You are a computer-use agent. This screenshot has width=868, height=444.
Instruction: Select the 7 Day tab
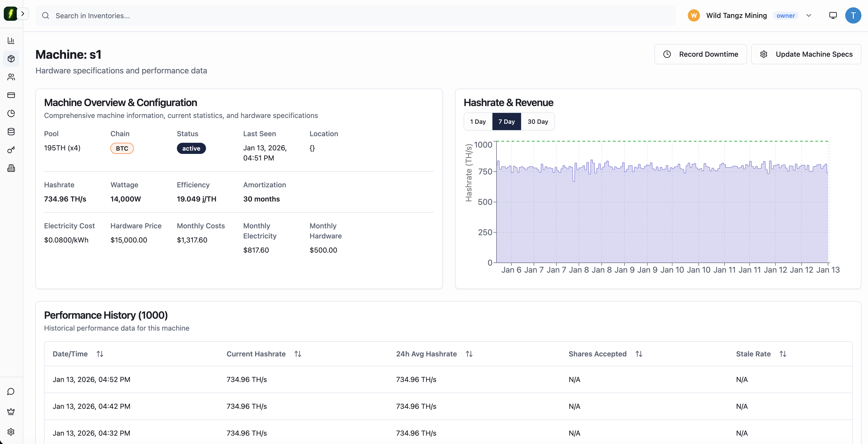pos(506,121)
